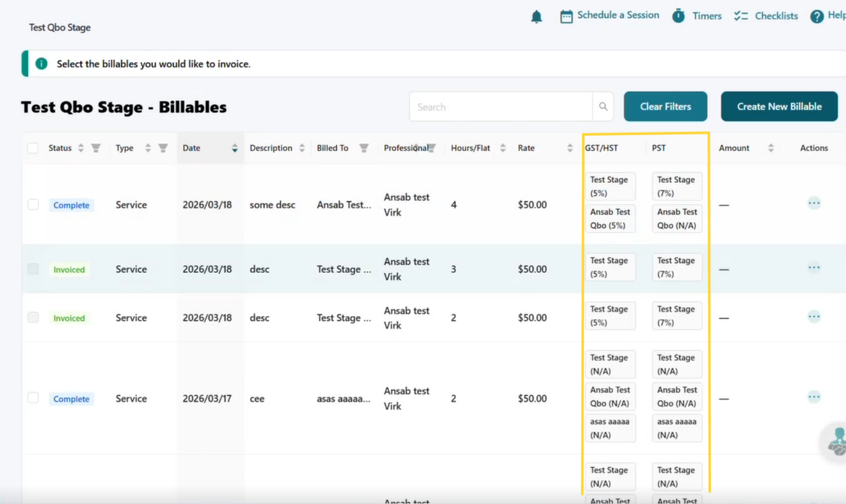
Task: Focus the Search input field
Action: (x=501, y=107)
